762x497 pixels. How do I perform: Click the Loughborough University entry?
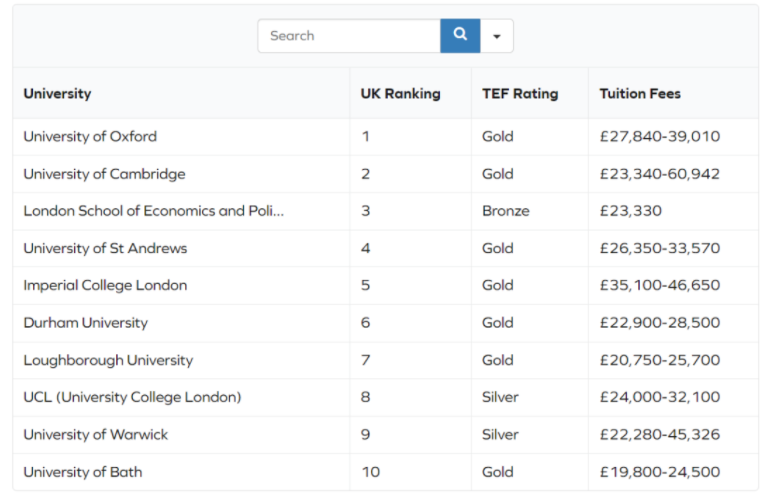point(108,360)
